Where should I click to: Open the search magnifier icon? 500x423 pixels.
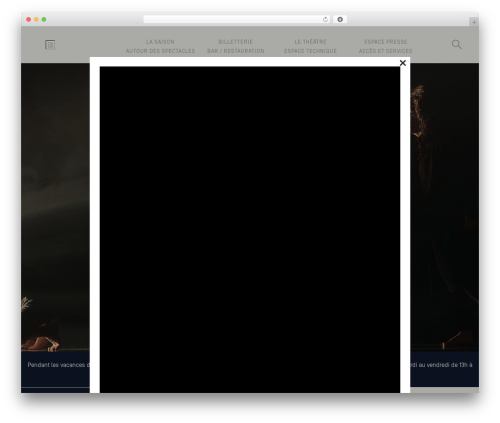[457, 44]
